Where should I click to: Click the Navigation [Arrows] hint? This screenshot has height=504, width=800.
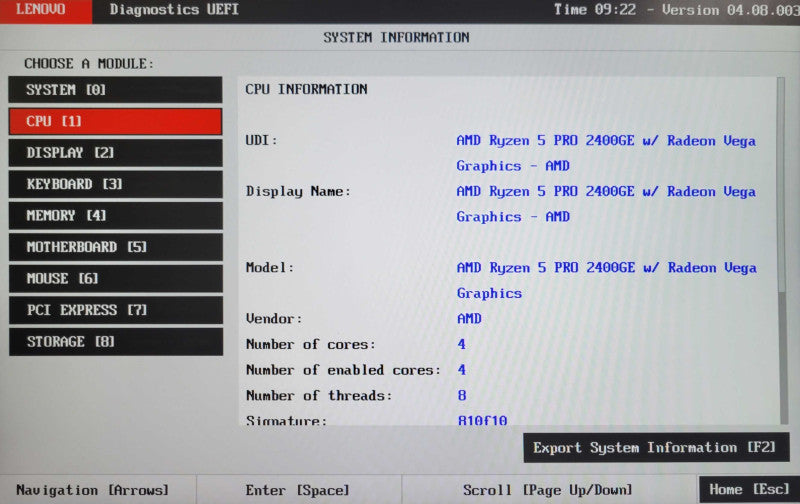pos(92,490)
